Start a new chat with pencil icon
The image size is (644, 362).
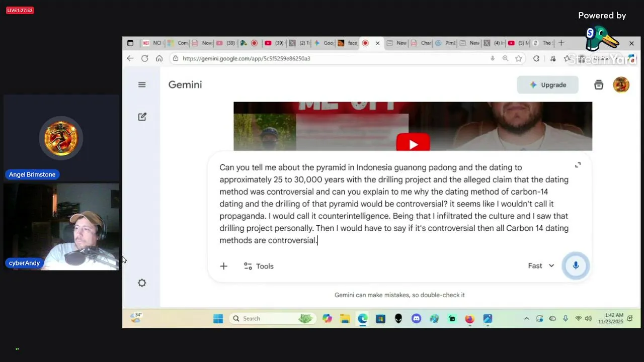point(142,117)
